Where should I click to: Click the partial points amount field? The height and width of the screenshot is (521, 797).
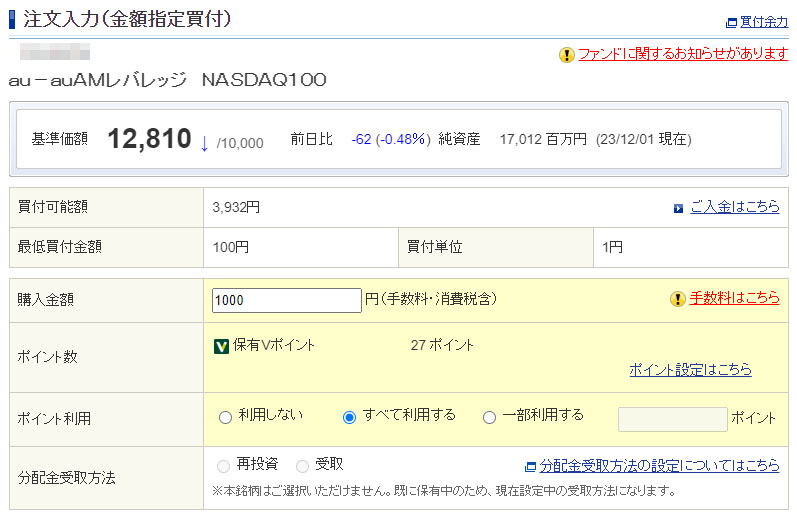point(672,419)
